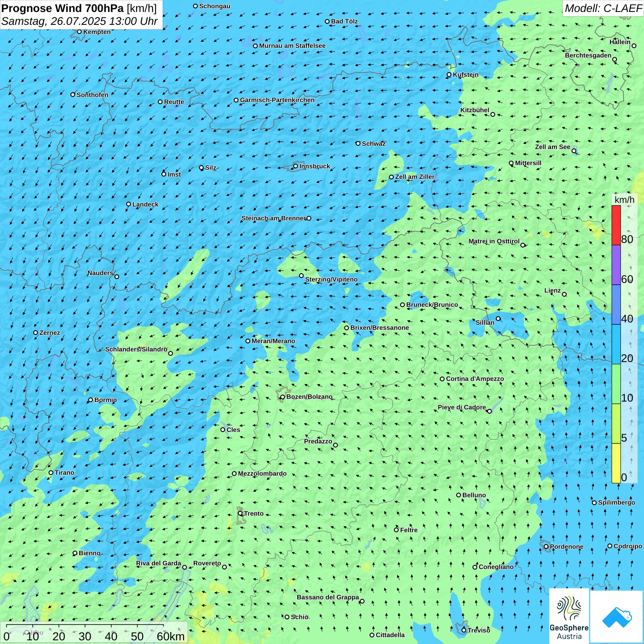644x644 pixels.
Task: Click the purple 60 km/h legend color
Action: [616, 265]
